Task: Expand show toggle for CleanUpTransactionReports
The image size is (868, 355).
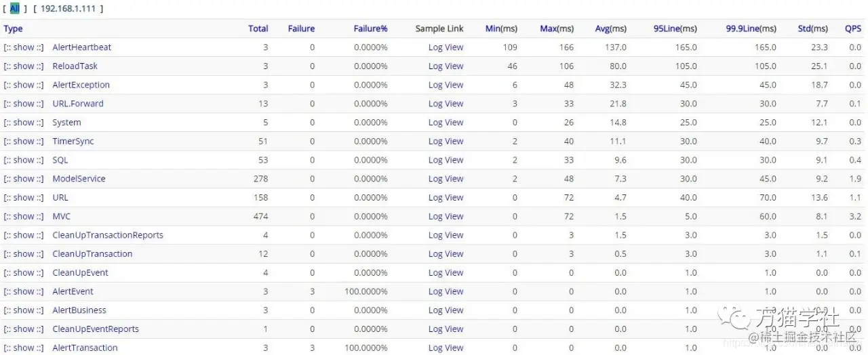Action: click(x=24, y=235)
